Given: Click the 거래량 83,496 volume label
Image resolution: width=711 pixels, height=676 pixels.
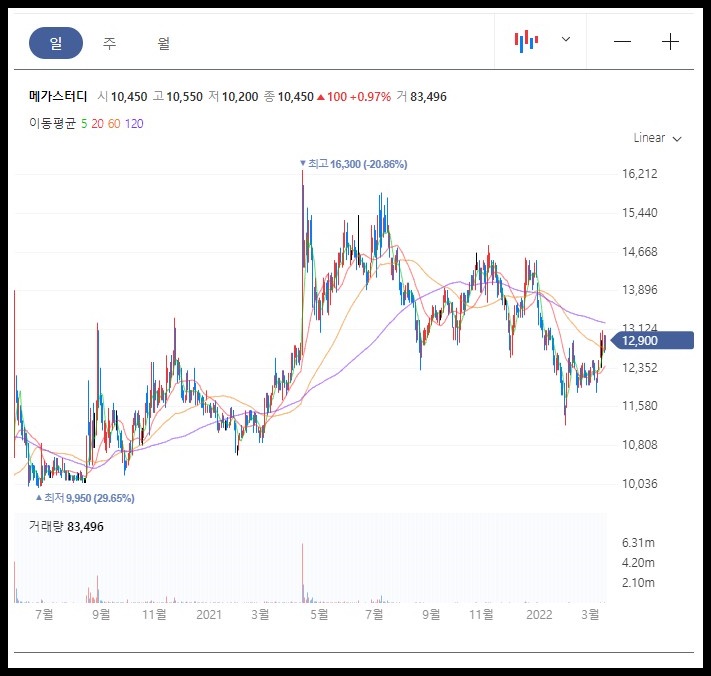Looking at the screenshot, I should [66, 526].
